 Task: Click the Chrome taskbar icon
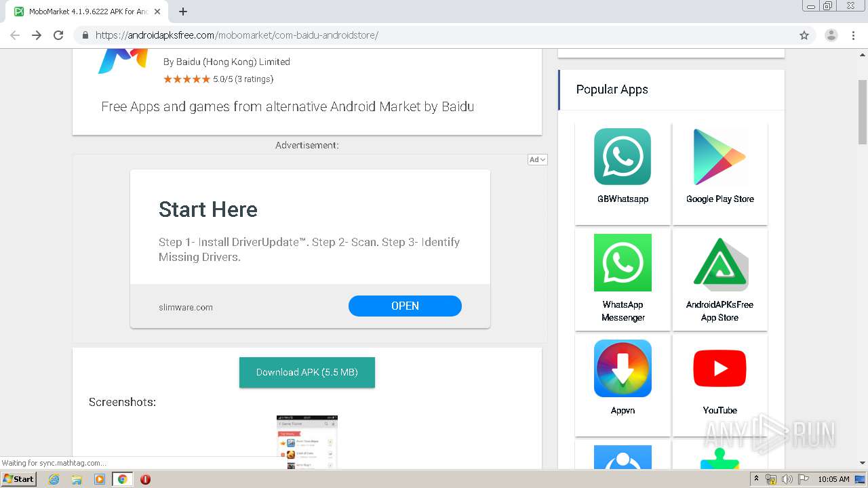click(123, 479)
